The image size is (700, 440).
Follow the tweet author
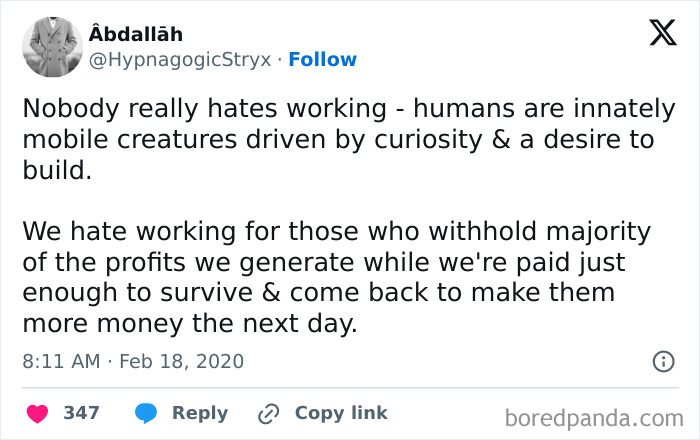[x=322, y=60]
